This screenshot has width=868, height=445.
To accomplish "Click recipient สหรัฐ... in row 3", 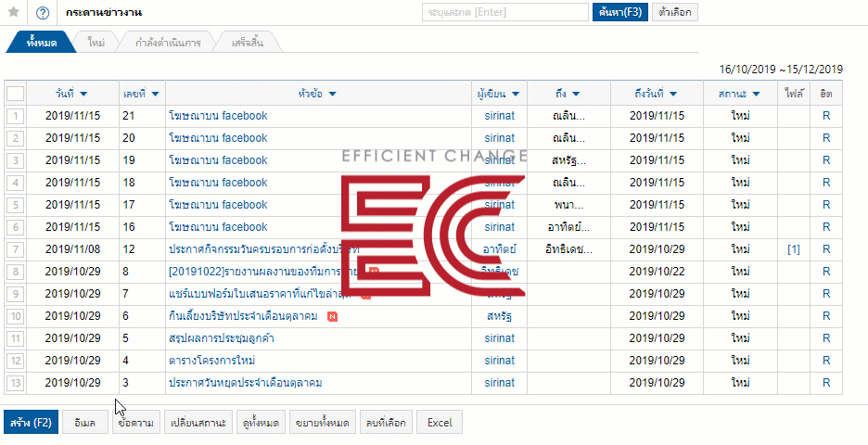I will [568, 160].
